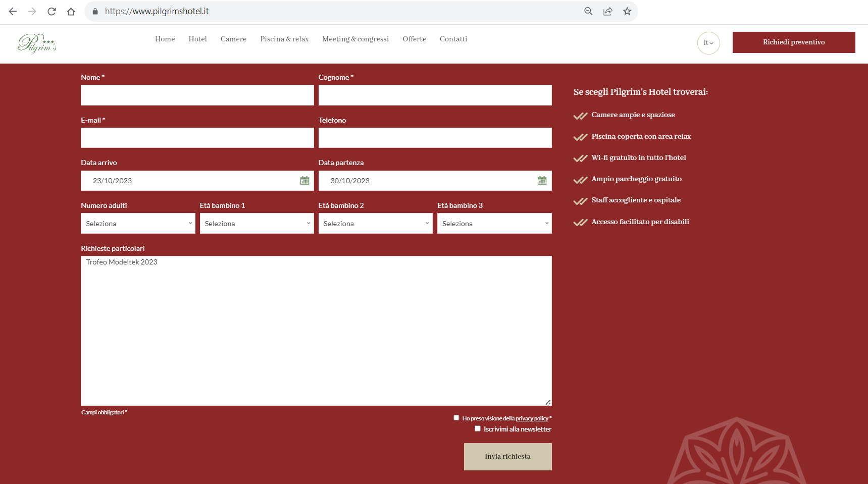Screen dimensions: 868x484
Task: Go back to the previous page
Action: (x=13, y=11)
